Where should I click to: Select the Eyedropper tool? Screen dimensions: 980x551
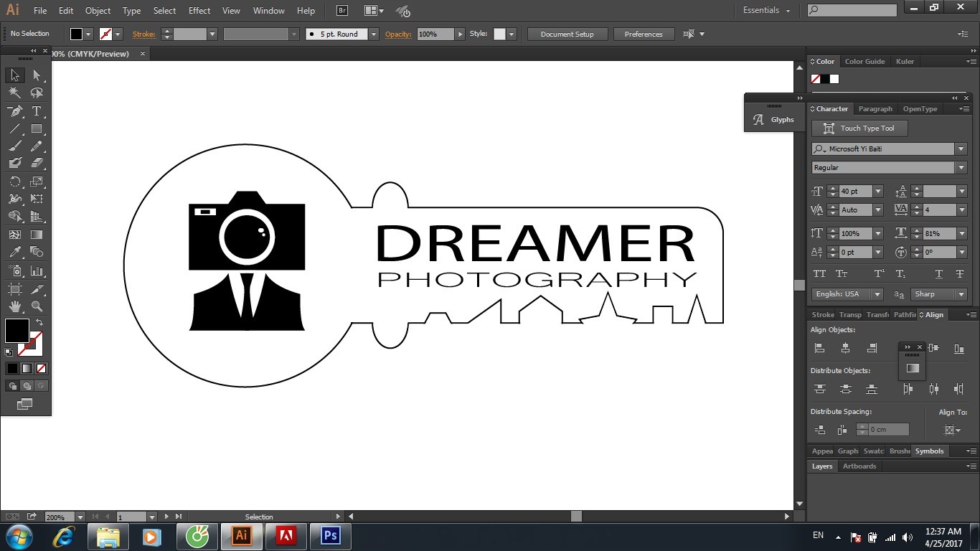14,252
